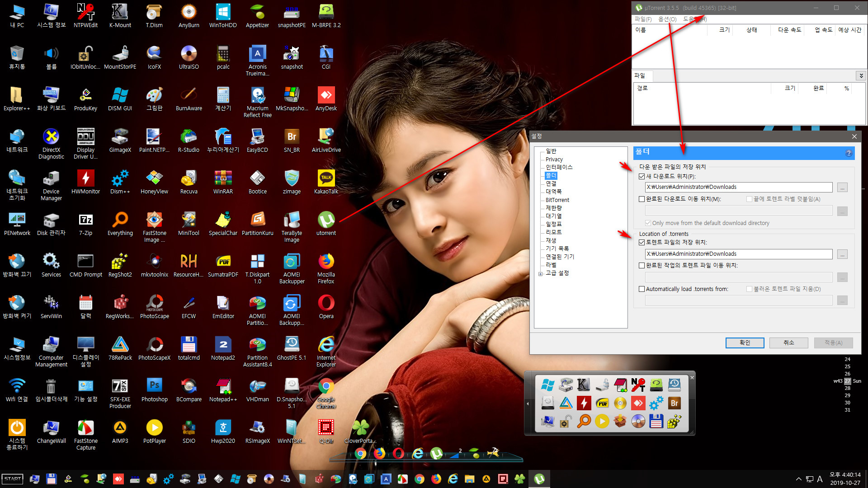868x488 pixels.
Task: Check the 불러온 토렌트 파일 지움(D) option
Action: (x=749, y=289)
